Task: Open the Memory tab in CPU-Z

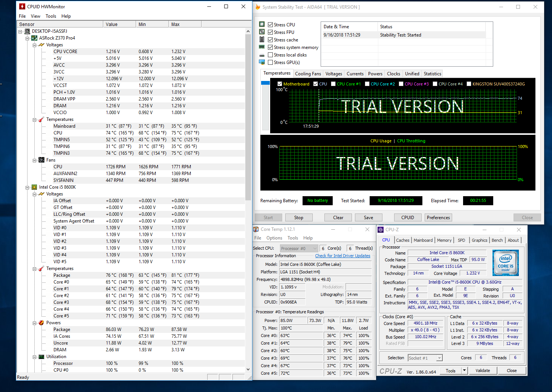Action: 444,240
